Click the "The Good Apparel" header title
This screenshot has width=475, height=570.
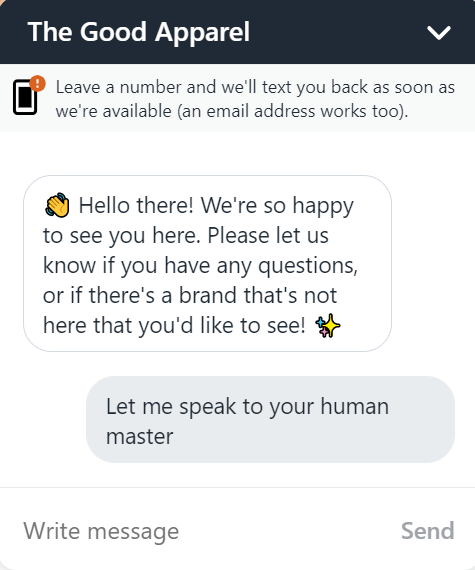139,32
